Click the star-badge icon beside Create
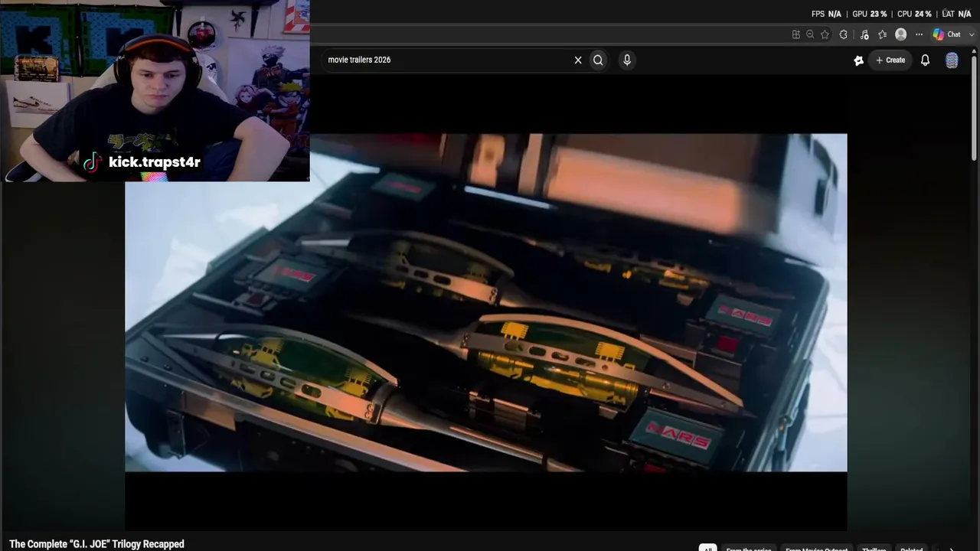Screen dimensions: 980x551 [858, 60]
